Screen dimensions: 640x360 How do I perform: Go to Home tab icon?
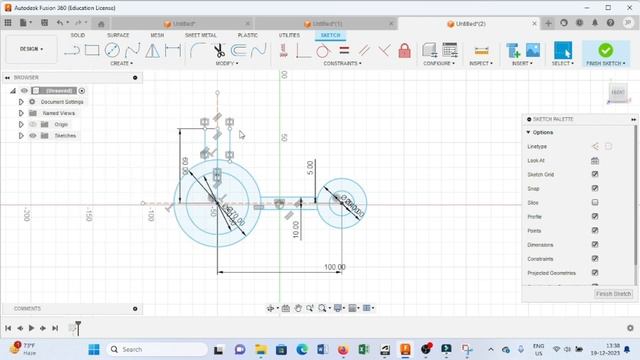coord(101,24)
